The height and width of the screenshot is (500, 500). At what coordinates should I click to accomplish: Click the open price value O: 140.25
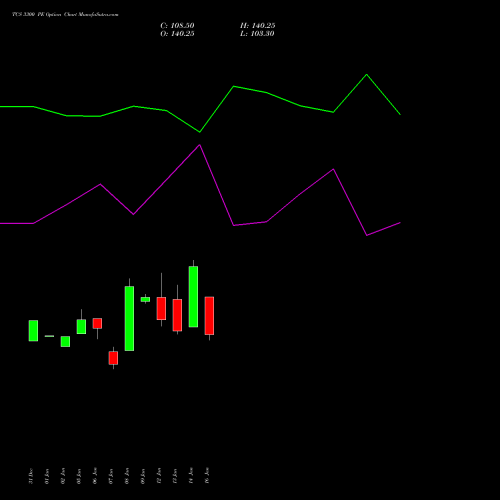tap(177, 34)
